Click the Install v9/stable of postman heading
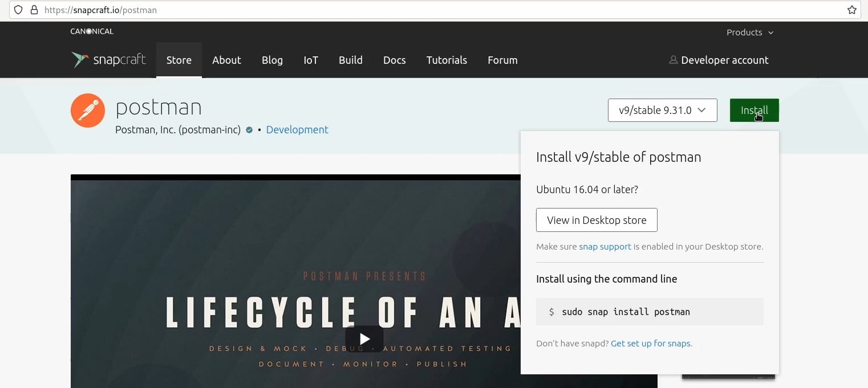The height and width of the screenshot is (388, 868). [x=619, y=157]
